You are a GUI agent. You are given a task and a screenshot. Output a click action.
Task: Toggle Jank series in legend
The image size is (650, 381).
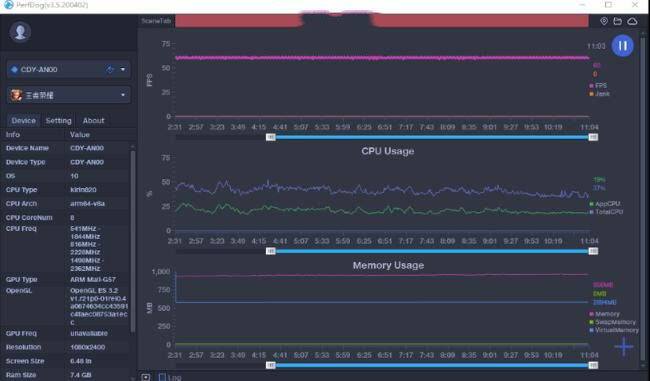[599, 94]
